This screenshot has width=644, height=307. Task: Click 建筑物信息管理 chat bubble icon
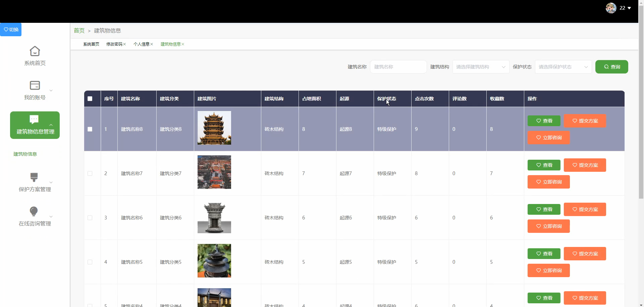click(34, 119)
